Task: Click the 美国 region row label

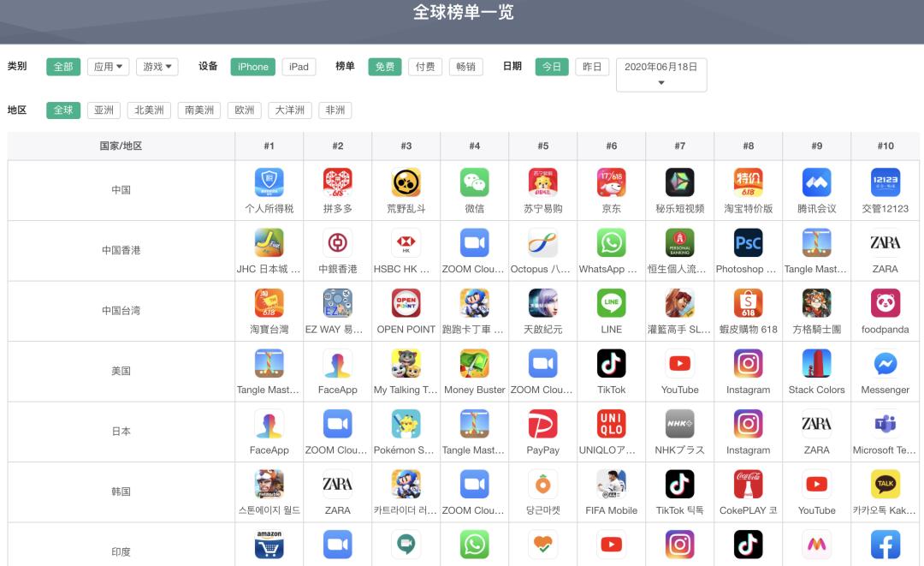Action: point(121,371)
